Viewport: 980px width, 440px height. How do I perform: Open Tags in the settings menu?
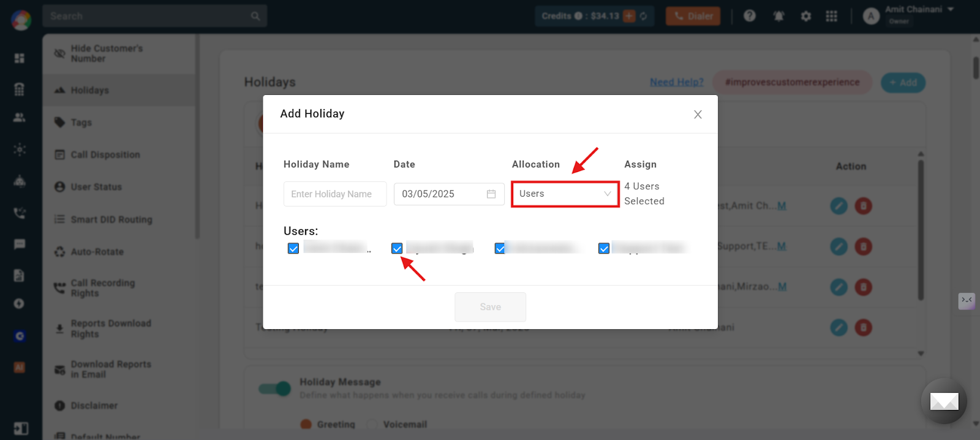[119, 123]
